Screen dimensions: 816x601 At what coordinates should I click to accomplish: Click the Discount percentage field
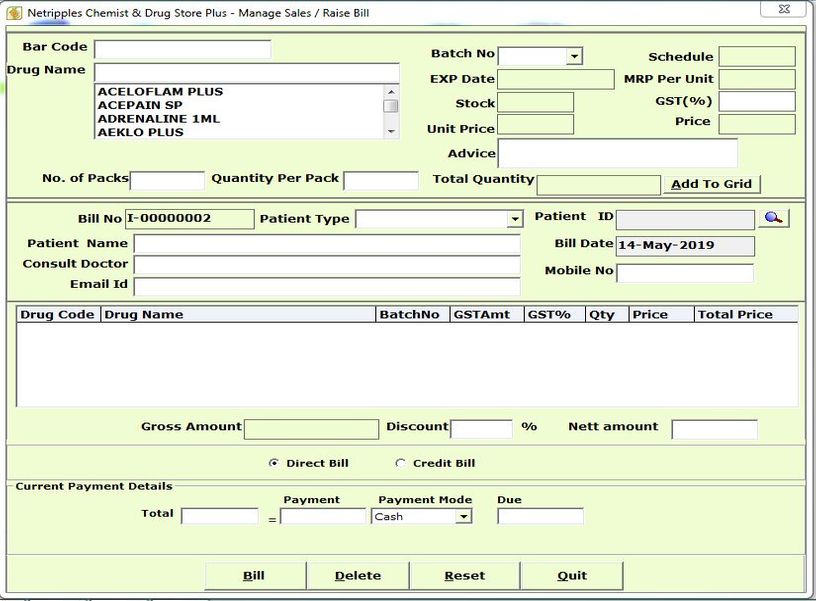point(482,429)
